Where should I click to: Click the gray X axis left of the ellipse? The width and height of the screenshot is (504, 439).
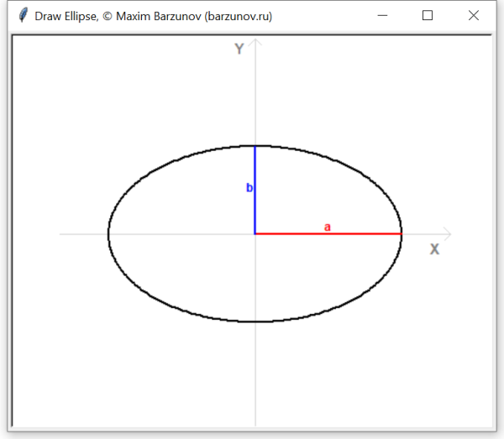[84, 233]
